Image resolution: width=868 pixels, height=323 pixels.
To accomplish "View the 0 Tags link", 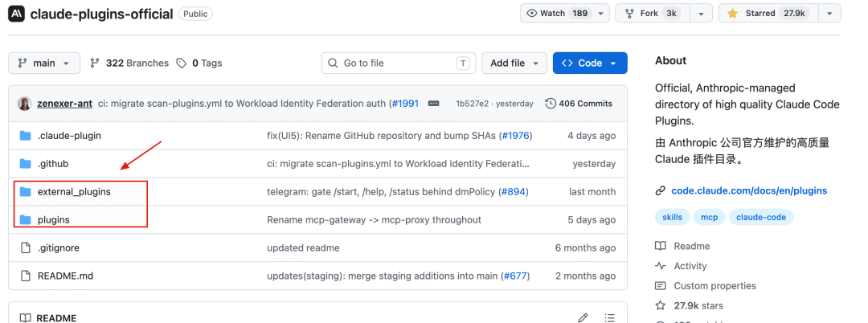I will pyautogui.click(x=199, y=63).
